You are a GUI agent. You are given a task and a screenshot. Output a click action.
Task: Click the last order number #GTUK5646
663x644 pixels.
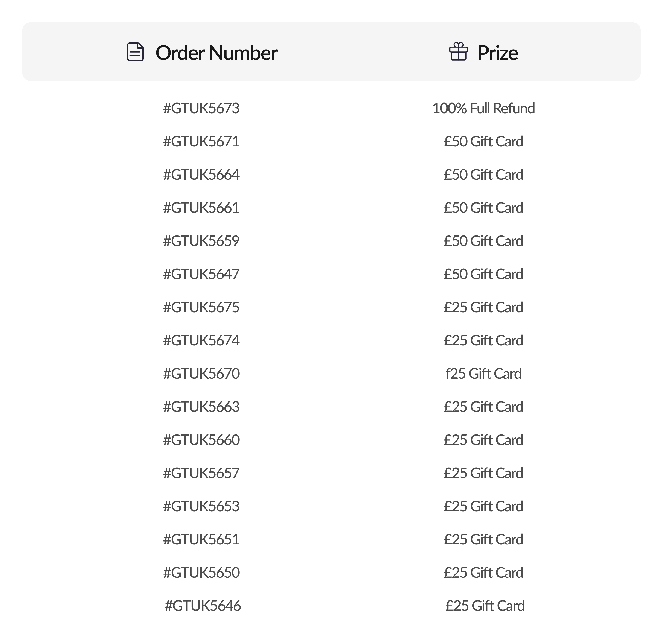pos(203,606)
